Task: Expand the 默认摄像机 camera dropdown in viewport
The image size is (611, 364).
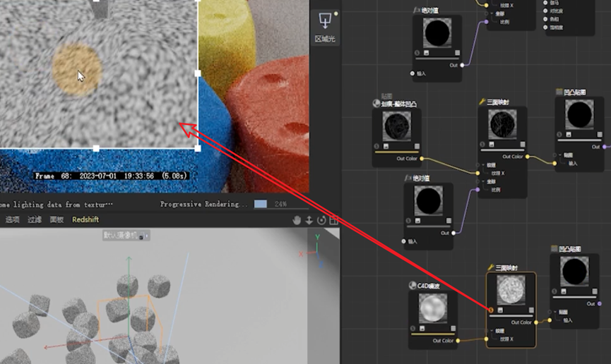Action: pos(146,236)
